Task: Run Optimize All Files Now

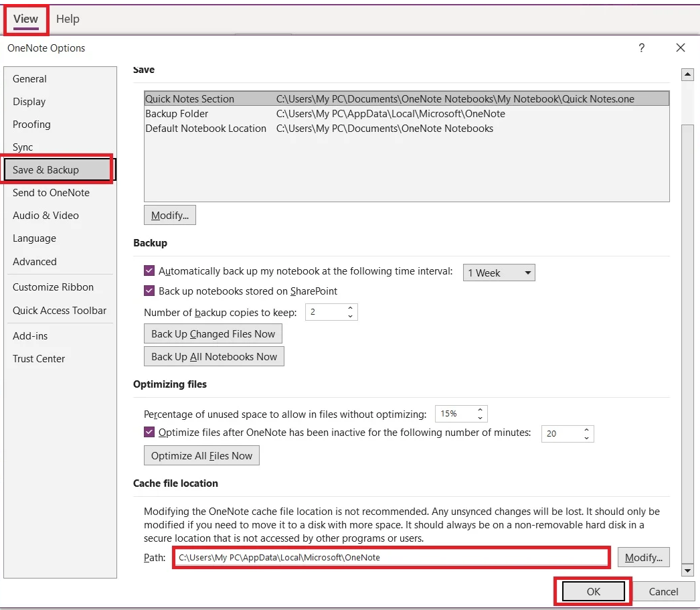Action: click(201, 455)
